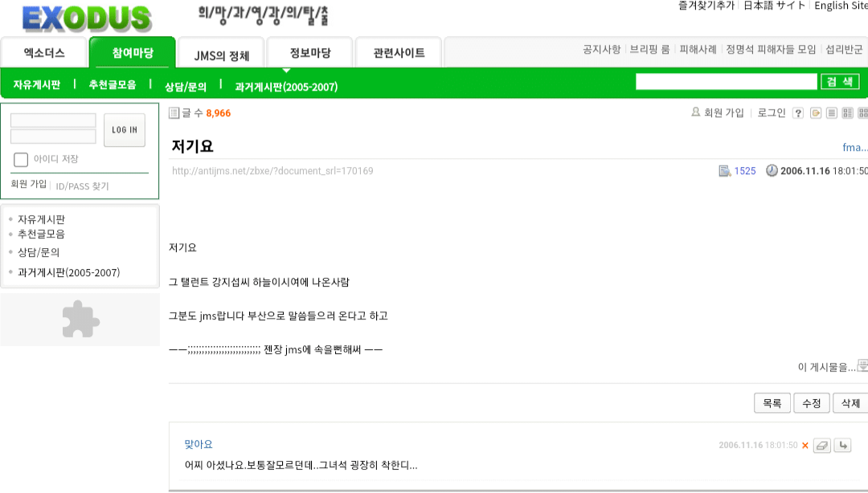Open the 피해사례 link
Viewport: 868px width, 493px height.
(x=698, y=49)
